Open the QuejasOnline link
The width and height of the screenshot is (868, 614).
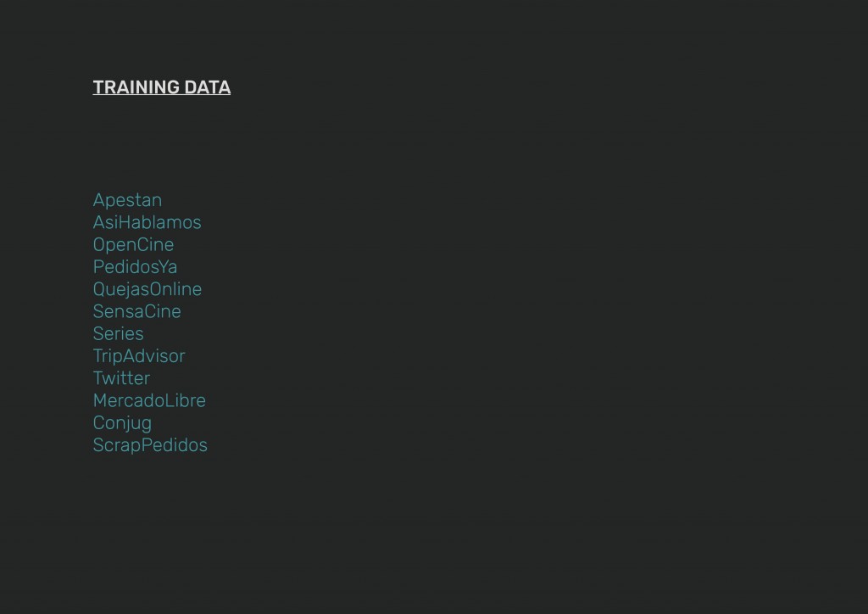(x=147, y=289)
